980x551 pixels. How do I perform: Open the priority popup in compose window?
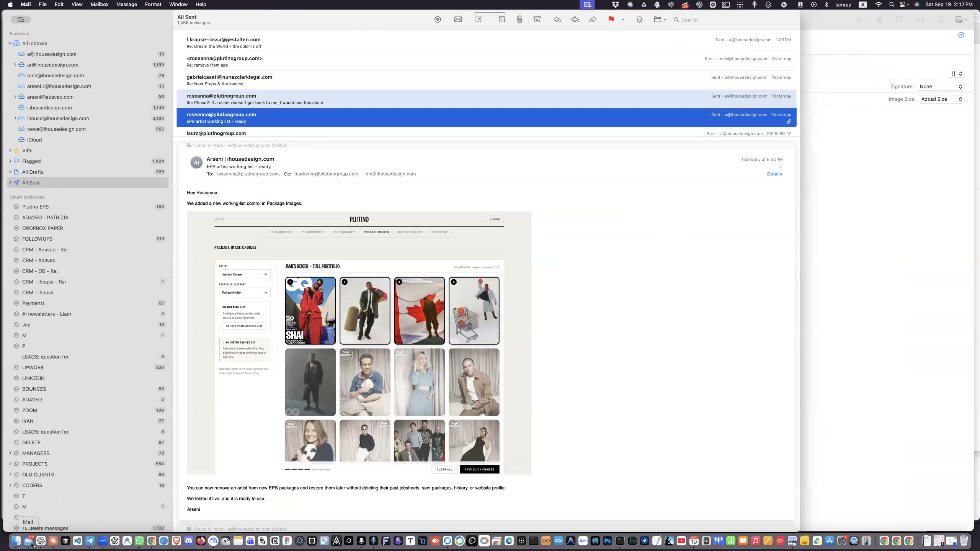pyautogui.click(x=957, y=74)
